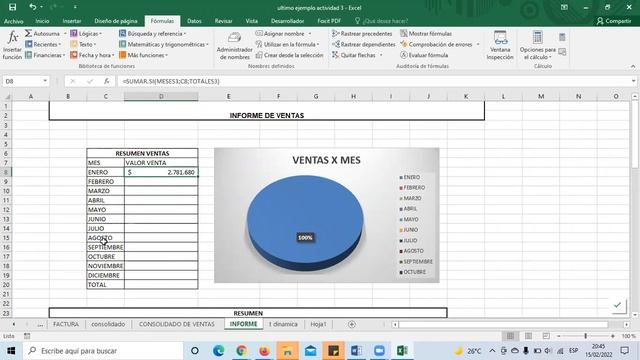Open Fecha y hora functions
This screenshot has height=360, width=640.
92,55
